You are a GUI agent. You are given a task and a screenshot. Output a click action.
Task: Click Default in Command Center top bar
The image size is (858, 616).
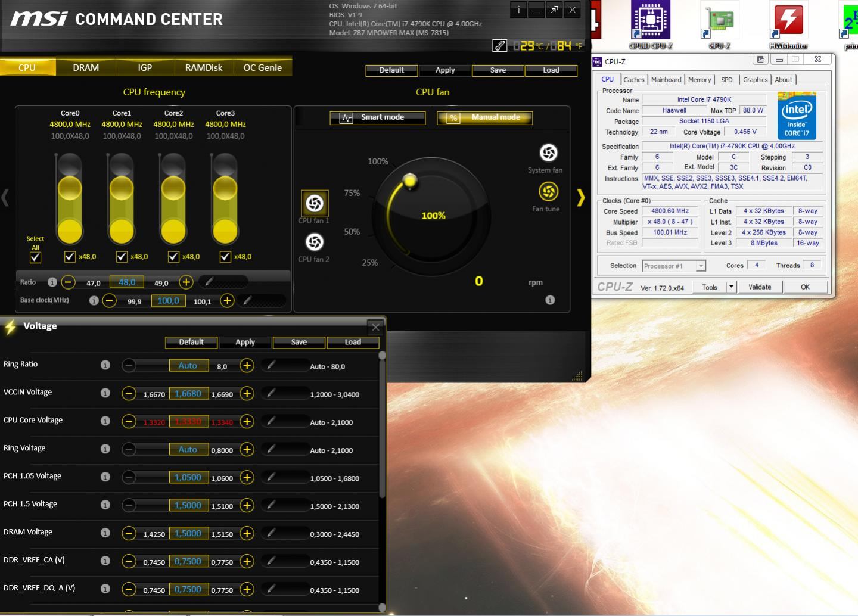click(x=391, y=70)
